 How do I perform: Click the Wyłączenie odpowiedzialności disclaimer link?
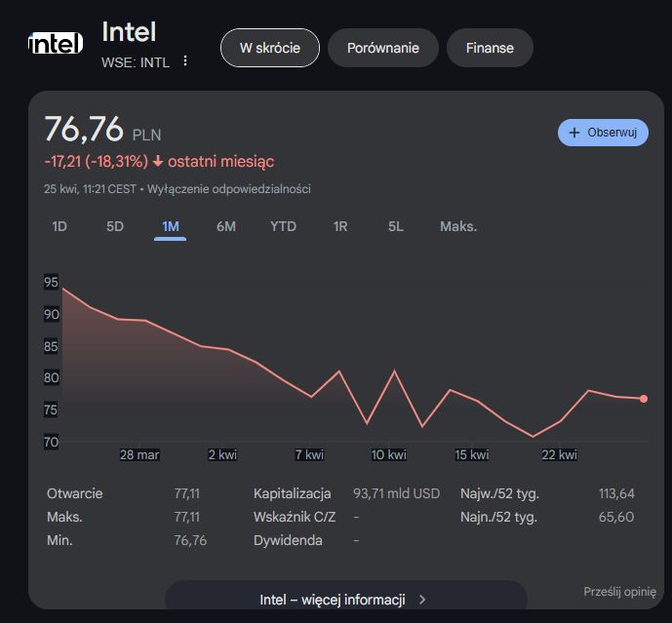pos(229,188)
